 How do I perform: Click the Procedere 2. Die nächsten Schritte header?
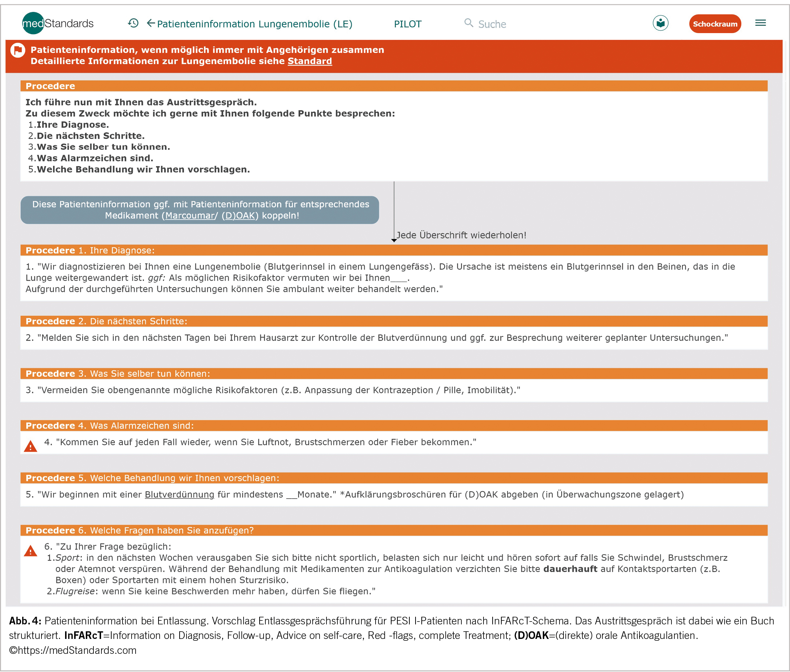tap(106, 321)
